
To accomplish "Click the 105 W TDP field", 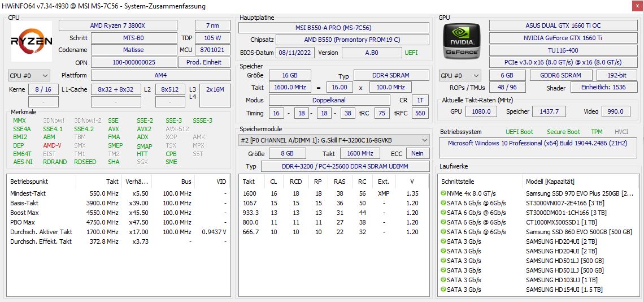I will click(212, 38).
